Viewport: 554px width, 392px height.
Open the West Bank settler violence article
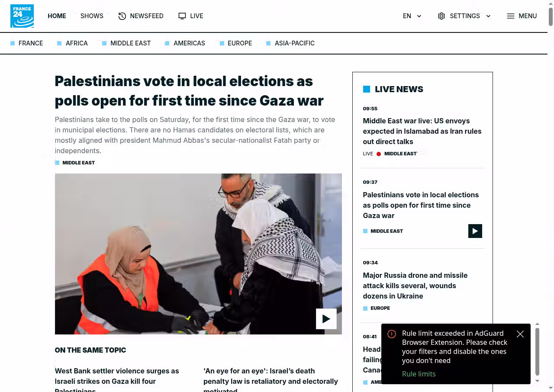[117, 380]
